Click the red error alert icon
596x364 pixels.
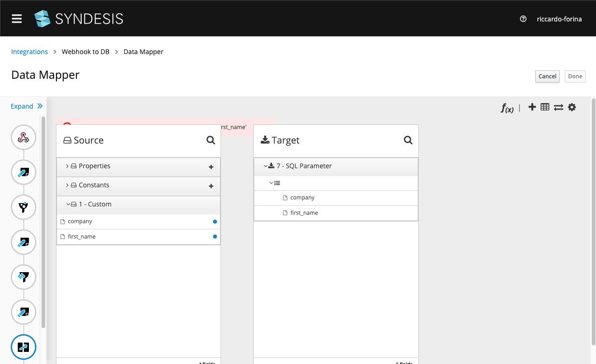click(67, 124)
